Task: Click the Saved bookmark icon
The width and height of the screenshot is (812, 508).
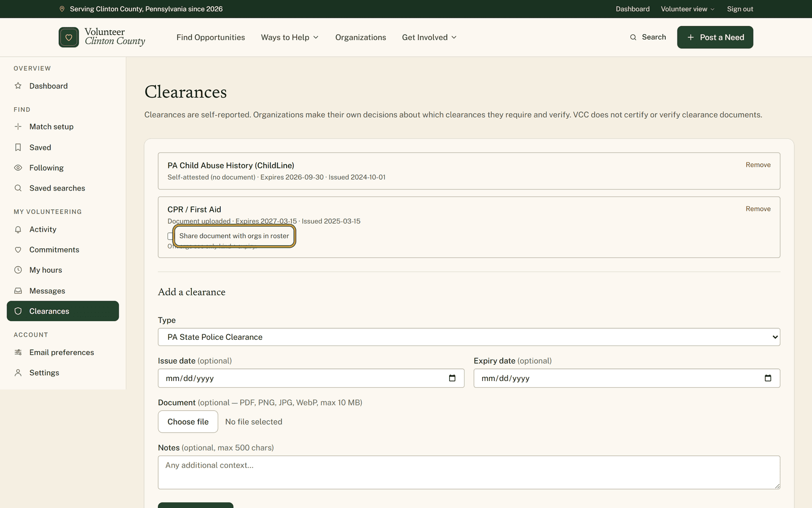Action: tap(18, 147)
